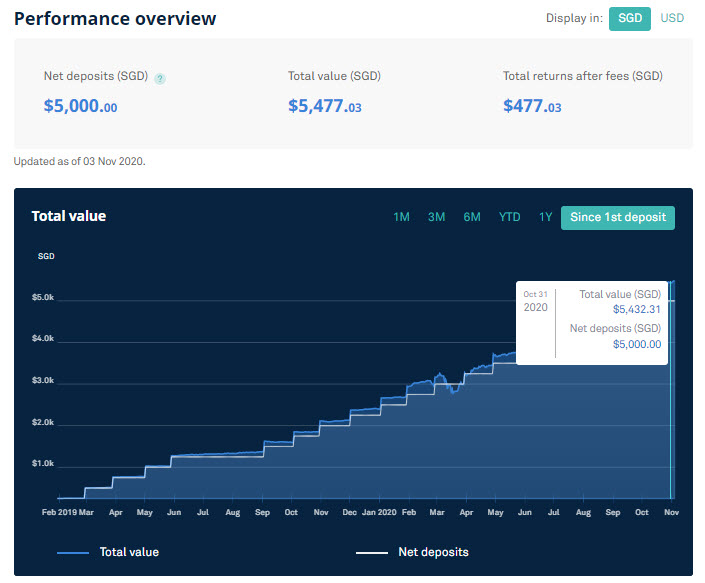Click the Net deposits help question-mark icon

click(160, 79)
